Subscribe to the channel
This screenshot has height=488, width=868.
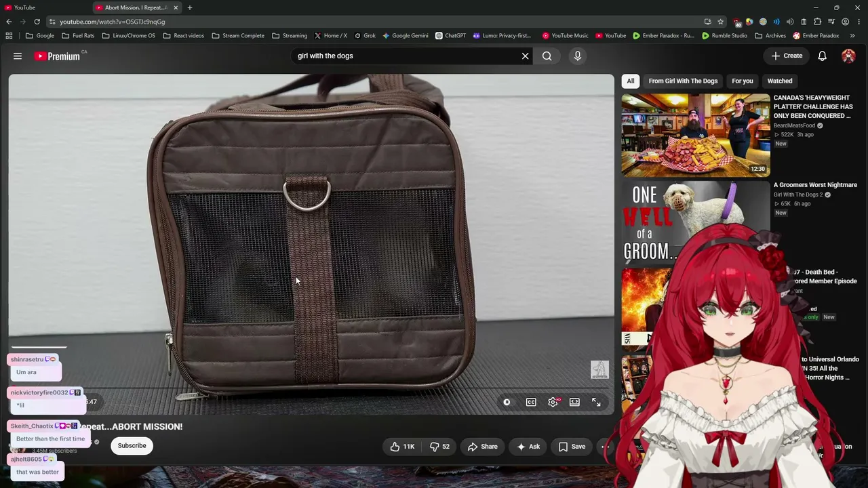point(132,446)
